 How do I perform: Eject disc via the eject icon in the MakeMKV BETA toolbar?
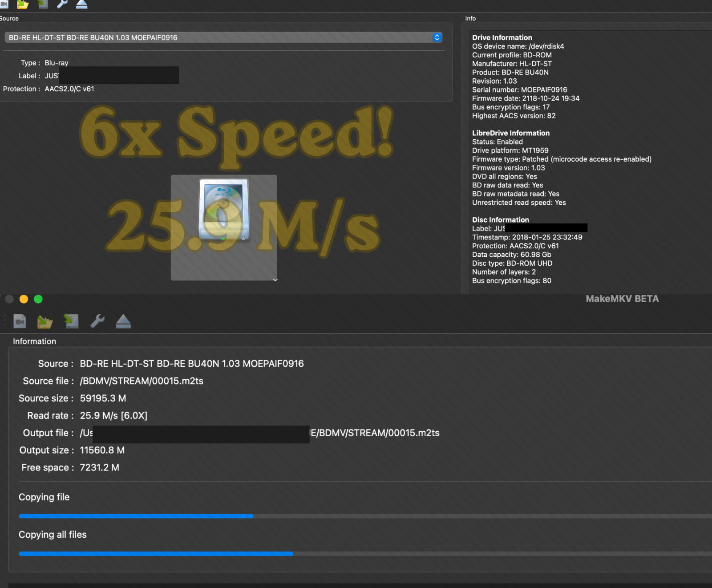(123, 321)
